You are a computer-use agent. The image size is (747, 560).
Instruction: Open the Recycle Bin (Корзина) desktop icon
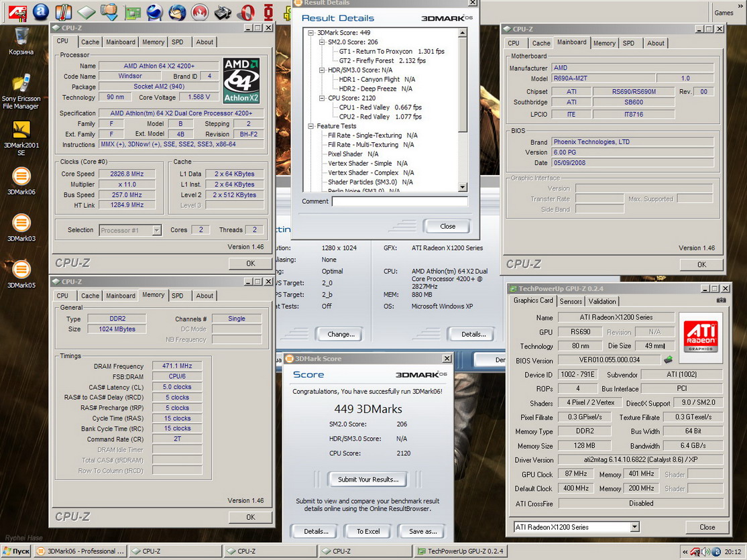tap(21, 42)
